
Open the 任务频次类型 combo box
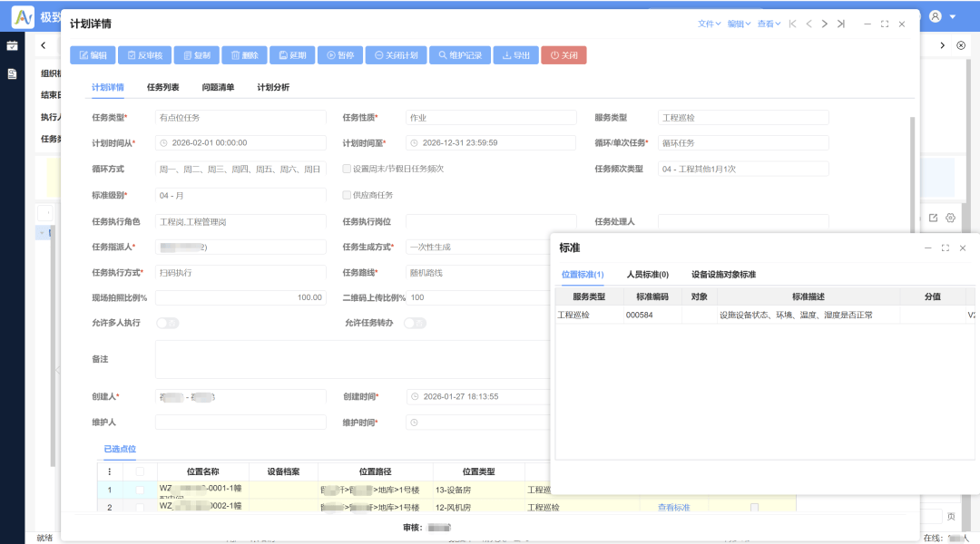743,169
